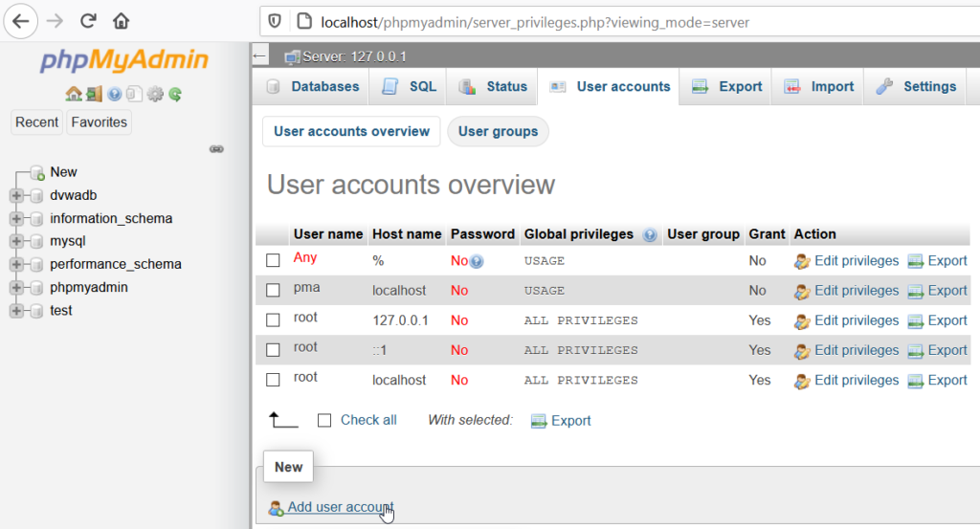Click help icon beside Any password No
This screenshot has height=529, width=980.
[477, 262]
